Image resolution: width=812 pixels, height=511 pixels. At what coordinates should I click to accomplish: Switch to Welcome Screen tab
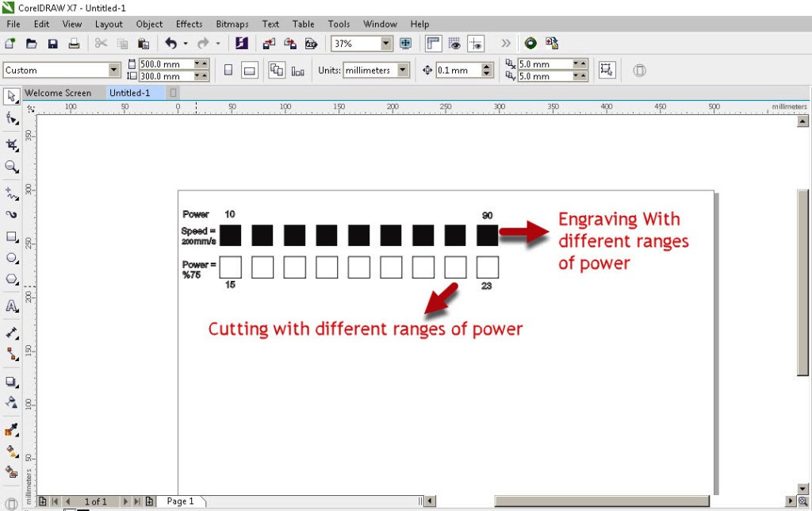[x=58, y=93]
